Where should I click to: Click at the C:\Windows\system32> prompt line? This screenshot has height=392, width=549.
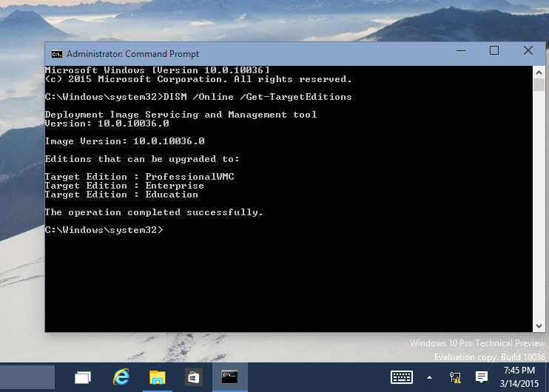(x=104, y=230)
